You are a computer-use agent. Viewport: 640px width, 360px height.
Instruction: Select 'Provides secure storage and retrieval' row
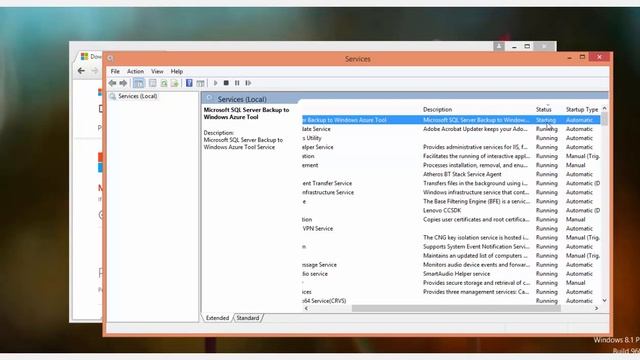coord(451,283)
